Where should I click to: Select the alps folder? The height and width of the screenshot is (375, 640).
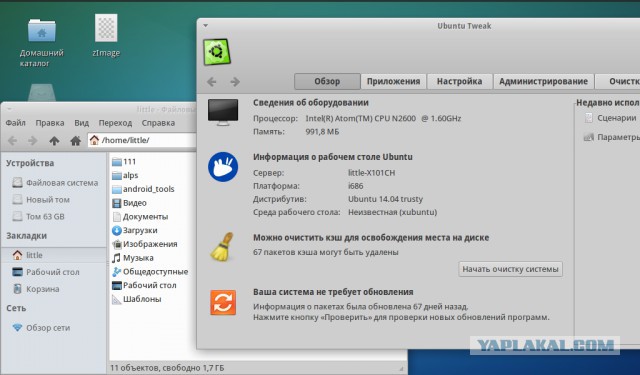coord(125,175)
